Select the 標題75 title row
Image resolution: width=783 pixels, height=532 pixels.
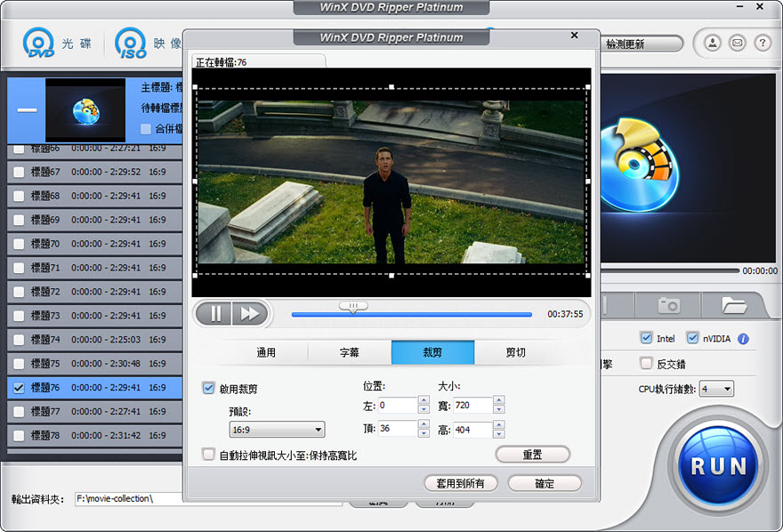click(95, 364)
